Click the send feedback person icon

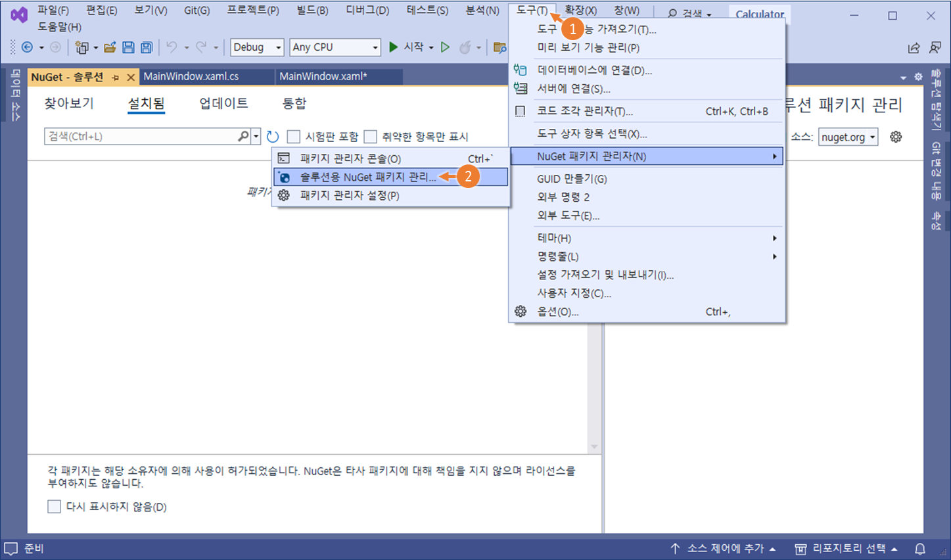coord(935,48)
